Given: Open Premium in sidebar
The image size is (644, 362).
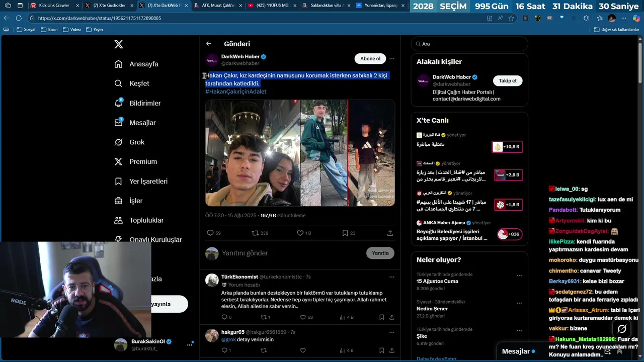Looking at the screenshot, I should [135, 161].
